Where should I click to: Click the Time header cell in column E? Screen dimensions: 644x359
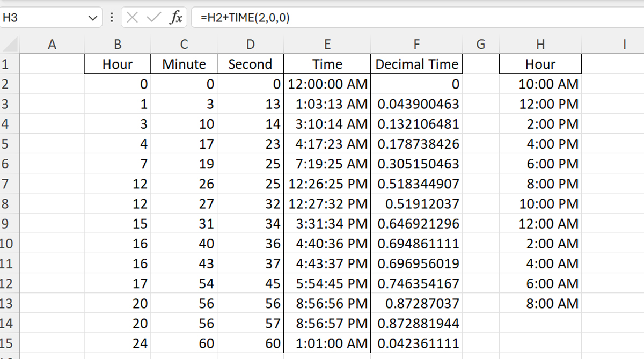(x=327, y=64)
